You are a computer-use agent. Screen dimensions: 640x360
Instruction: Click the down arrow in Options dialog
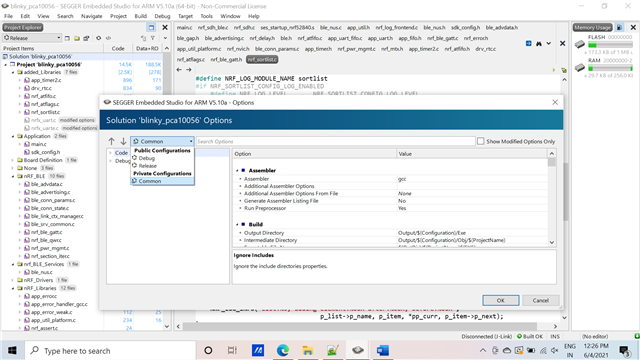(123, 141)
